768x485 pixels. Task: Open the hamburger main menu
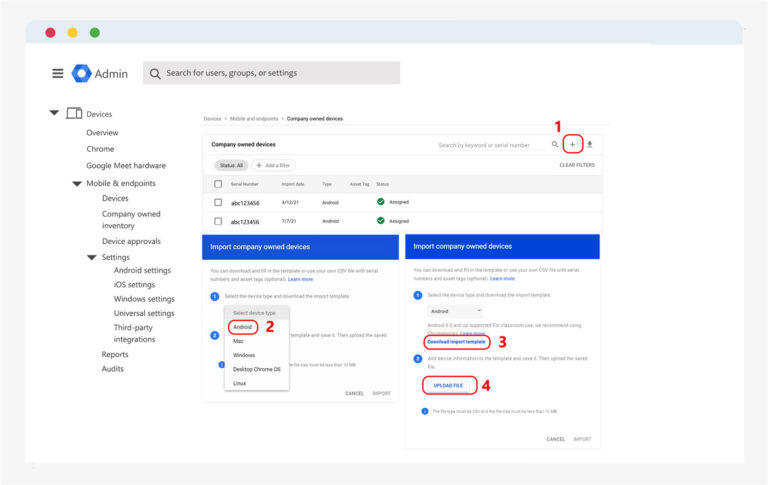58,73
